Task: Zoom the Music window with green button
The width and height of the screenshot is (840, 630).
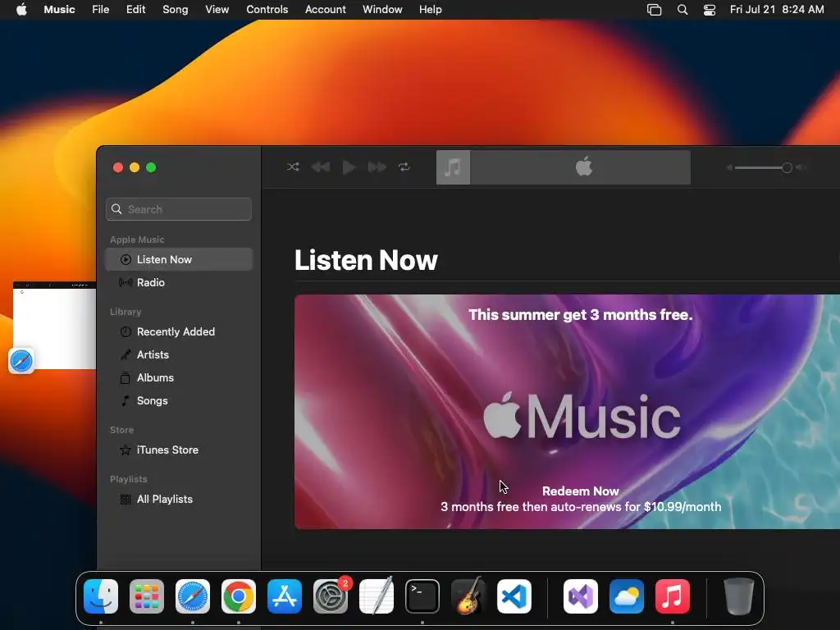Action: click(151, 167)
